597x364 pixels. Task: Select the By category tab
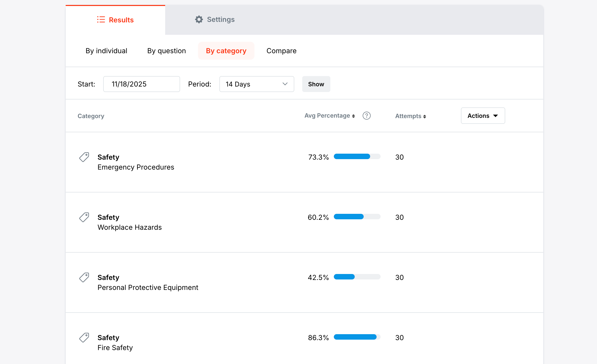(x=226, y=51)
